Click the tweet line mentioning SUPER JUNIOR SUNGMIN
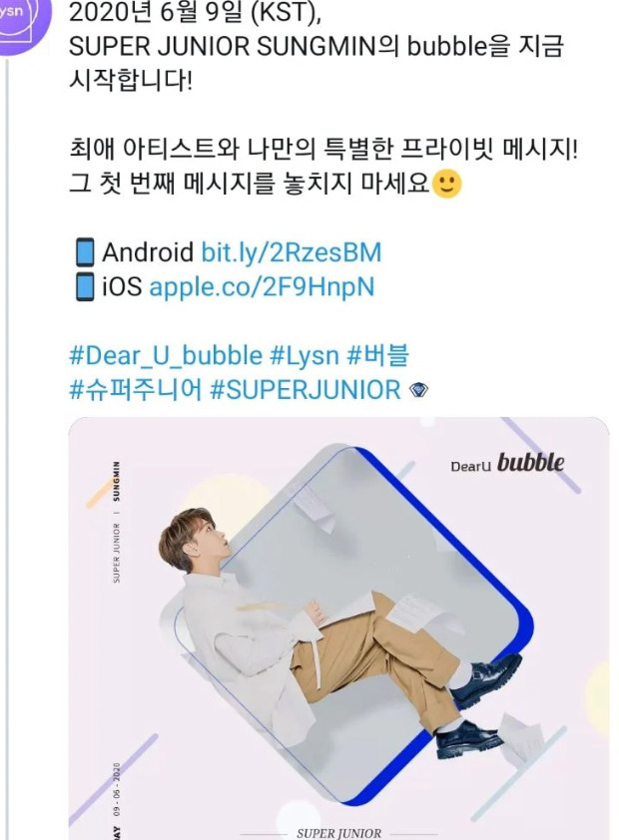The height and width of the screenshot is (840, 619). pyautogui.click(x=316, y=47)
